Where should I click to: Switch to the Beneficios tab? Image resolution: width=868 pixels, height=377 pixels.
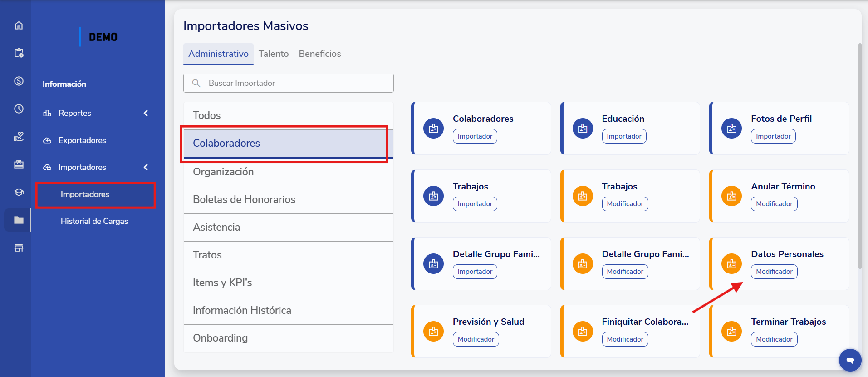[320, 54]
